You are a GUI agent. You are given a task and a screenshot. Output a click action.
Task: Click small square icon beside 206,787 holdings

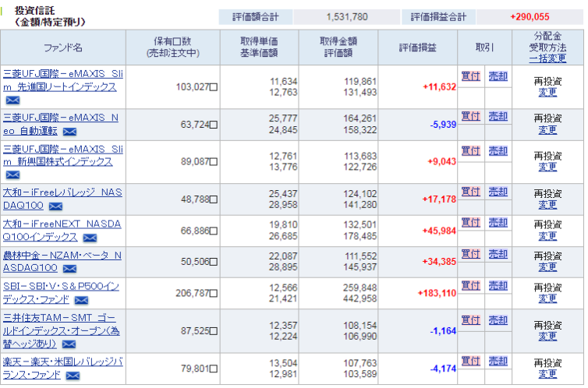(214, 294)
